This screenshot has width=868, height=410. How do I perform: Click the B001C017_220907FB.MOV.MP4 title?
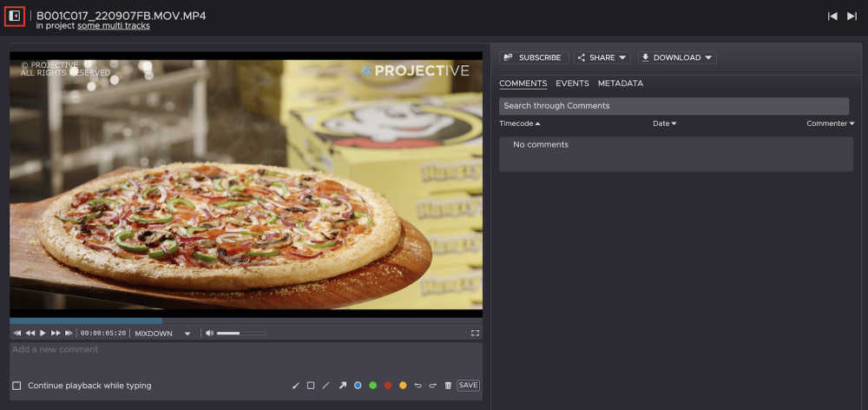pos(122,16)
